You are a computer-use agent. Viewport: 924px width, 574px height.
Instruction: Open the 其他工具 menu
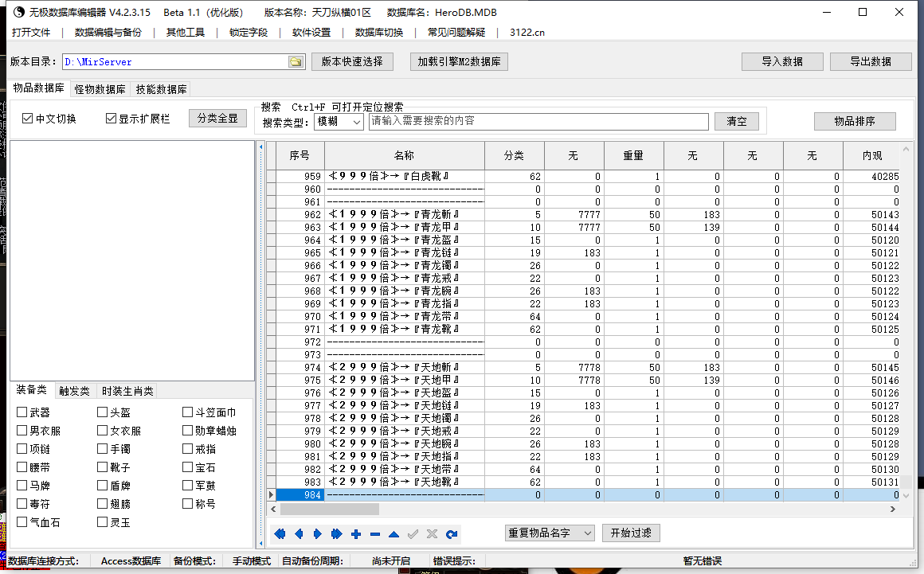[x=186, y=33]
